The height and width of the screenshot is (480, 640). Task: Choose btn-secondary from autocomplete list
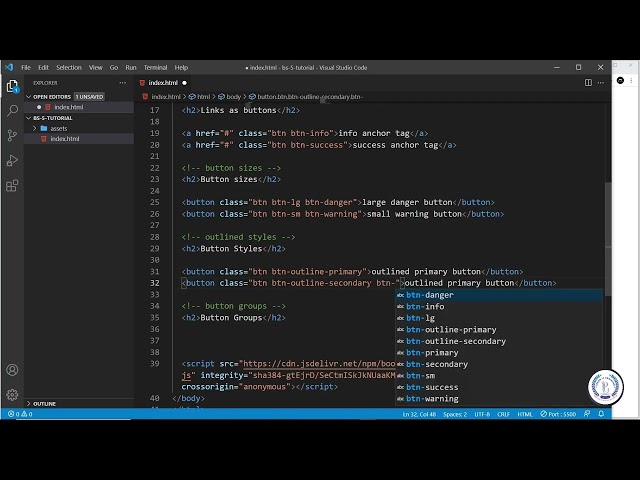click(x=499, y=364)
